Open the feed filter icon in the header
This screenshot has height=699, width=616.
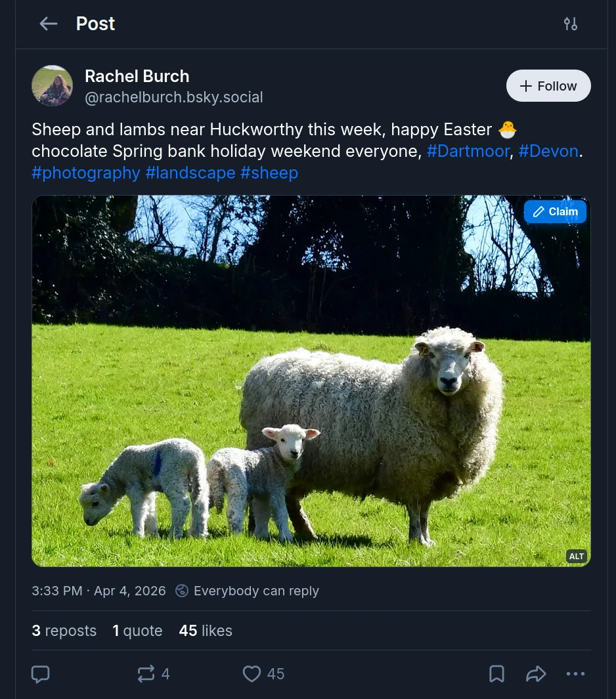570,24
